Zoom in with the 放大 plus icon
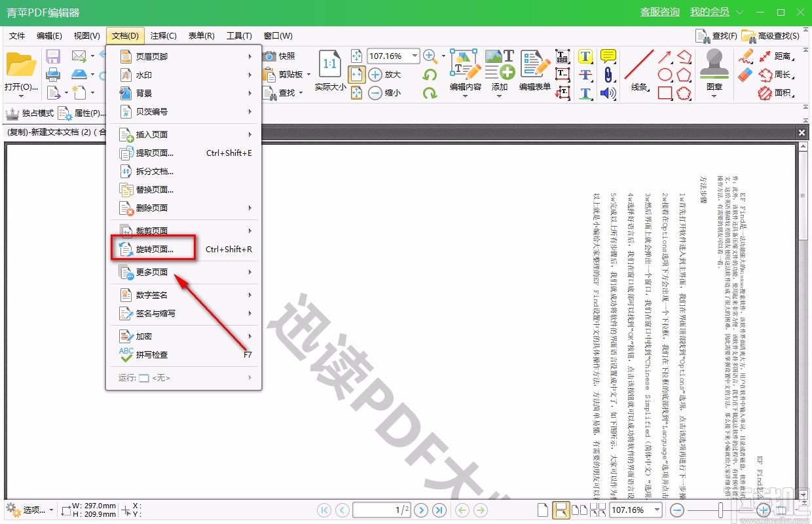The height and width of the screenshot is (524, 812). click(x=375, y=75)
